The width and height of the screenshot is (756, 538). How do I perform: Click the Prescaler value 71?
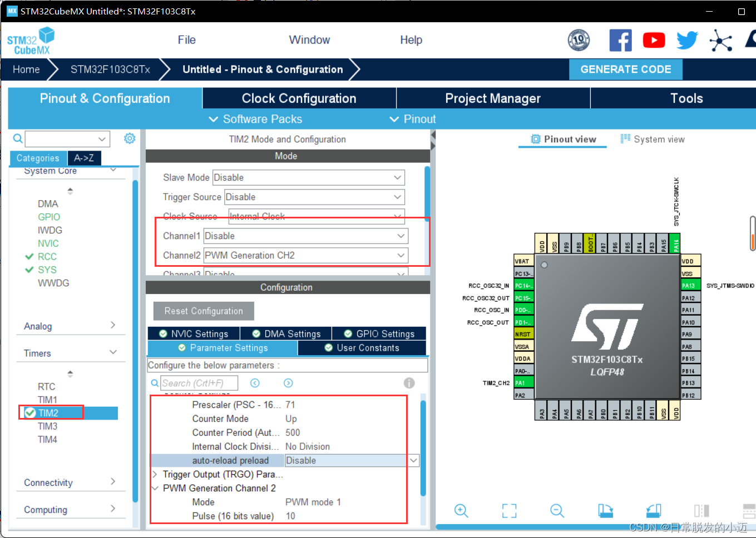point(290,405)
